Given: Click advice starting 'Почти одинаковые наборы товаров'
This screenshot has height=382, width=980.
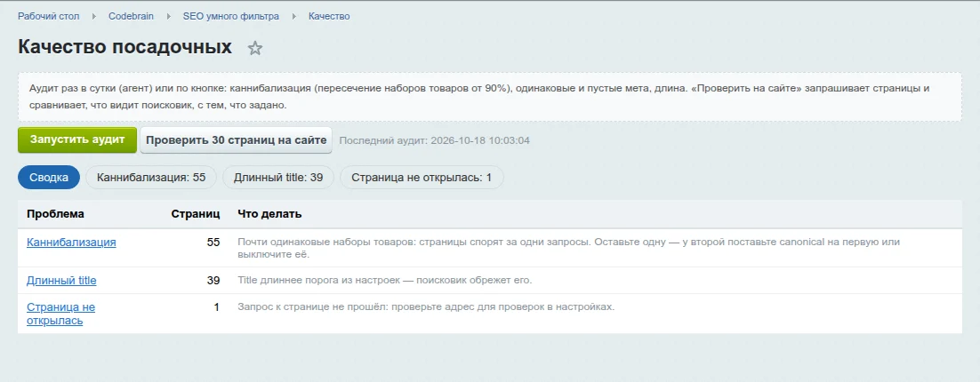Looking at the screenshot, I should pyautogui.click(x=569, y=248).
